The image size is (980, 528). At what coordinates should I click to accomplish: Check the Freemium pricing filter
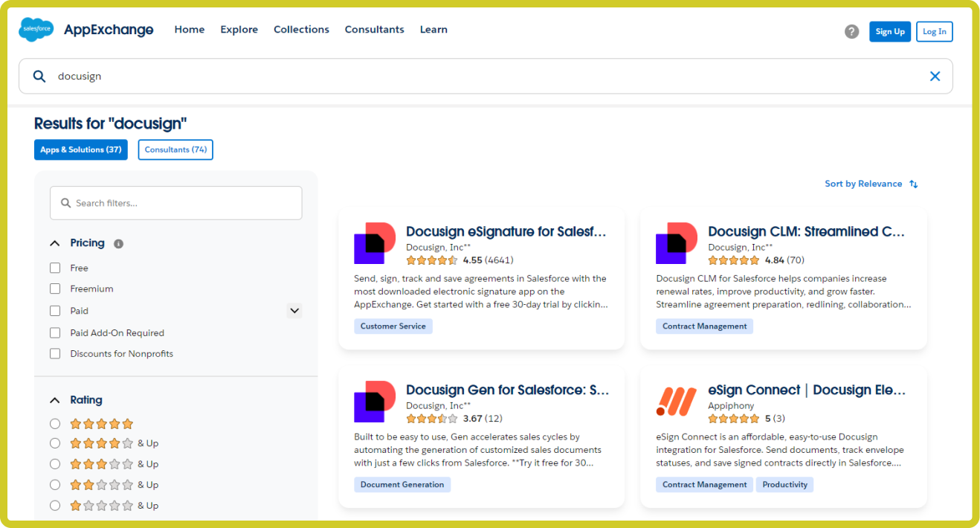(x=55, y=289)
